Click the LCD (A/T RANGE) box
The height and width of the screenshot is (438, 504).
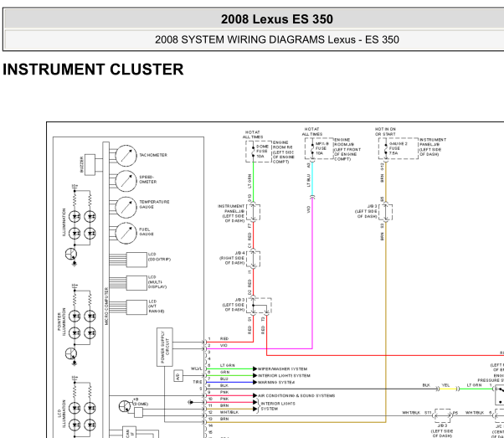click(x=136, y=307)
